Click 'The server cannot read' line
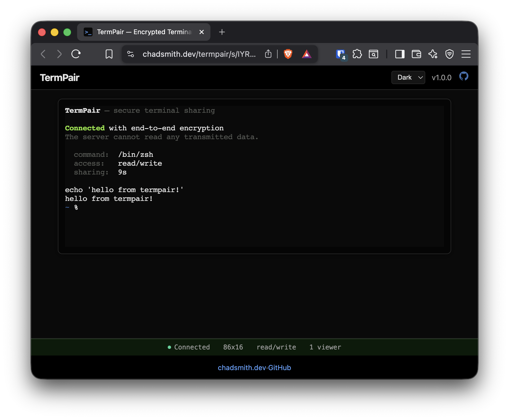This screenshot has width=509, height=420. coord(162,137)
